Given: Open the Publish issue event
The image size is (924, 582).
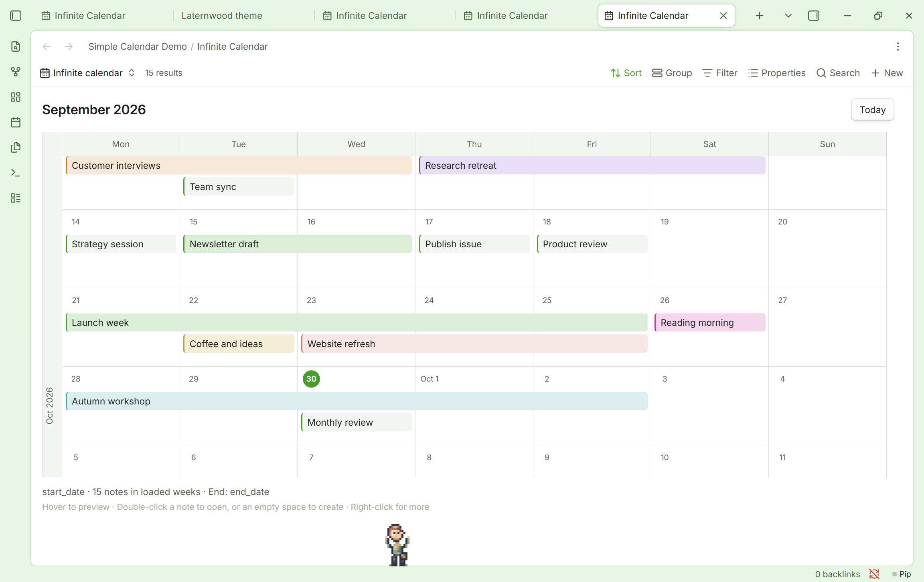Looking at the screenshot, I should (x=474, y=244).
